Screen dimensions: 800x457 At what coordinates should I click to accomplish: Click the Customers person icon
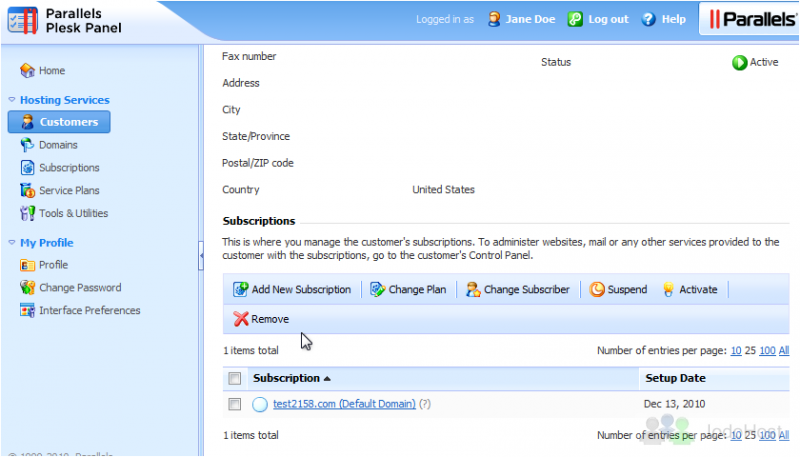tap(27, 122)
